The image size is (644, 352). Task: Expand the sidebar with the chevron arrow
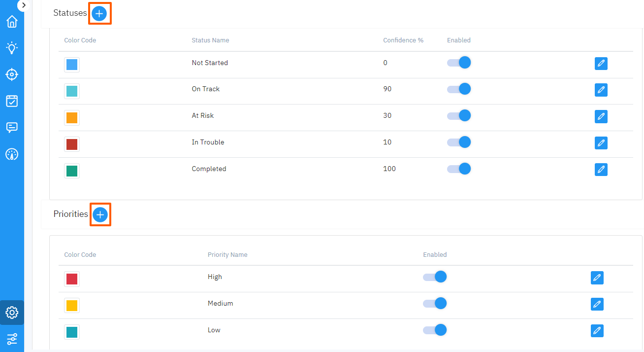coord(24,5)
